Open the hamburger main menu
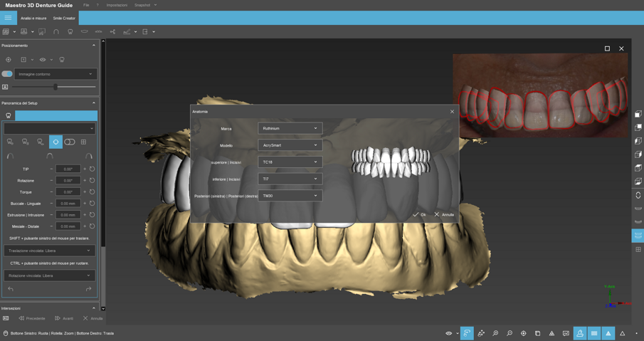 point(8,18)
